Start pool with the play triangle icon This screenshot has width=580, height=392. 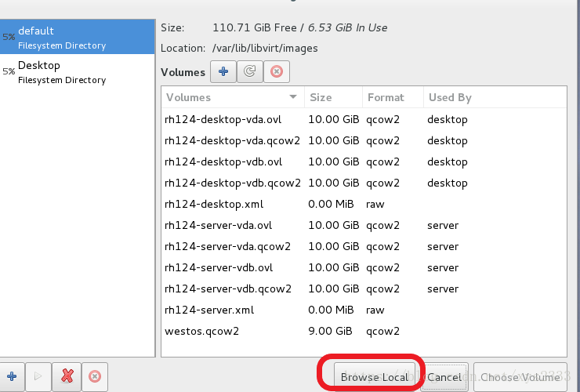[x=38, y=376]
